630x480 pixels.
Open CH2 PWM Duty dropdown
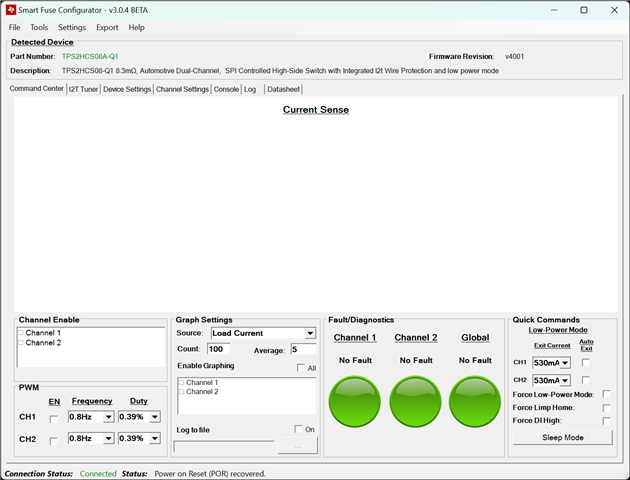coord(155,438)
